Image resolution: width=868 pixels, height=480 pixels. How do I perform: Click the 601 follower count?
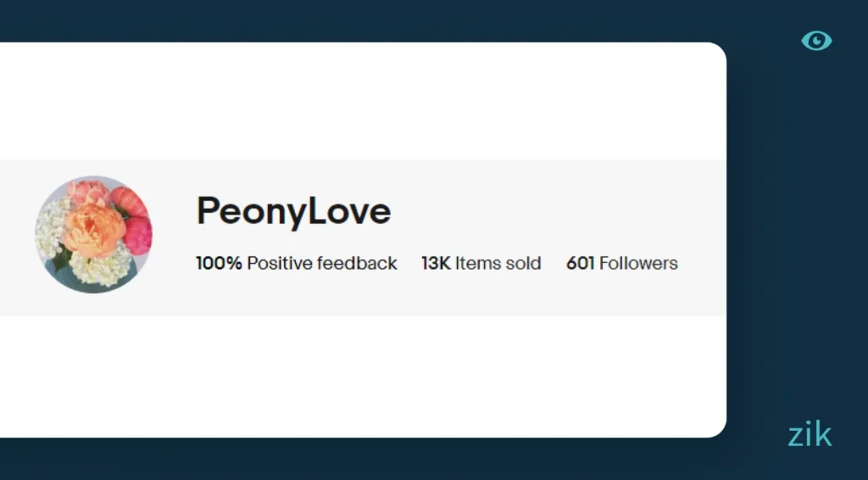pyautogui.click(x=580, y=263)
